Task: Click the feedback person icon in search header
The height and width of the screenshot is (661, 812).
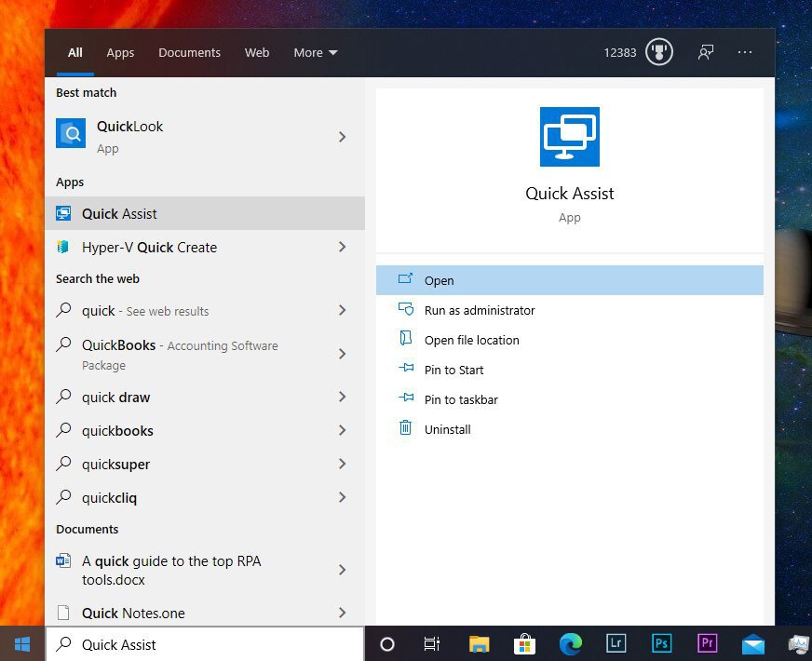Action: point(706,52)
